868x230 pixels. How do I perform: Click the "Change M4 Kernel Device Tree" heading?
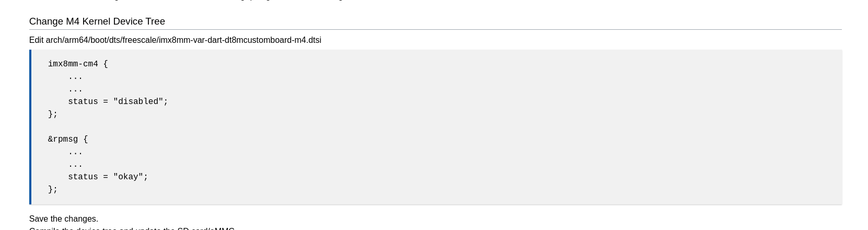click(x=97, y=21)
